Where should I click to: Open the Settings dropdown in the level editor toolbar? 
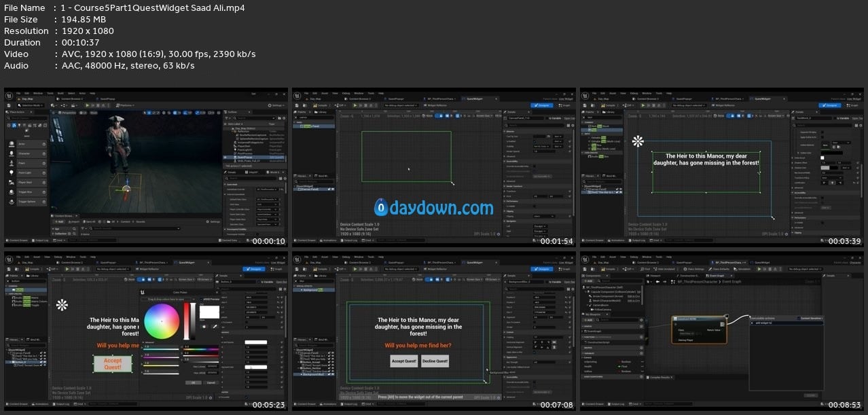click(x=277, y=105)
